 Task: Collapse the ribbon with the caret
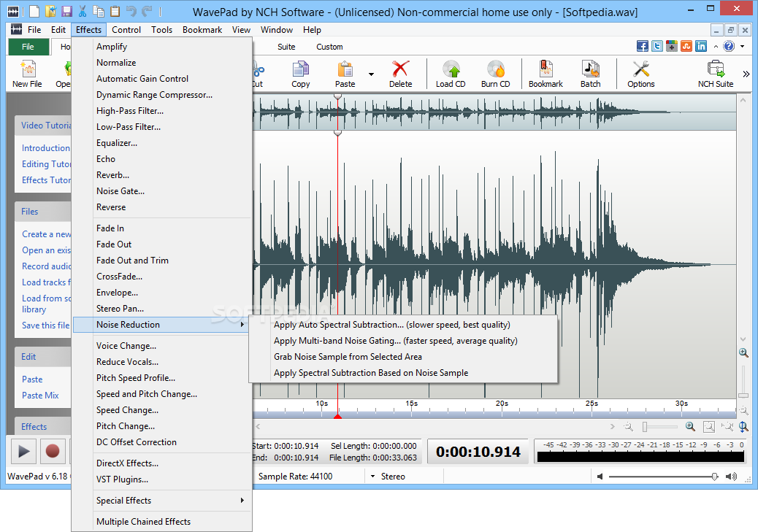click(716, 47)
